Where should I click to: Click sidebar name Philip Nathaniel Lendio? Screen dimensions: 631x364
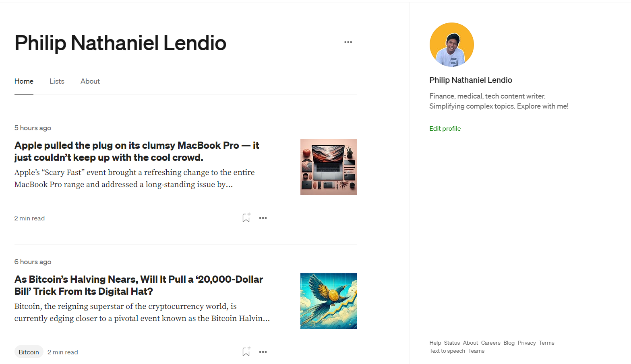(x=470, y=80)
